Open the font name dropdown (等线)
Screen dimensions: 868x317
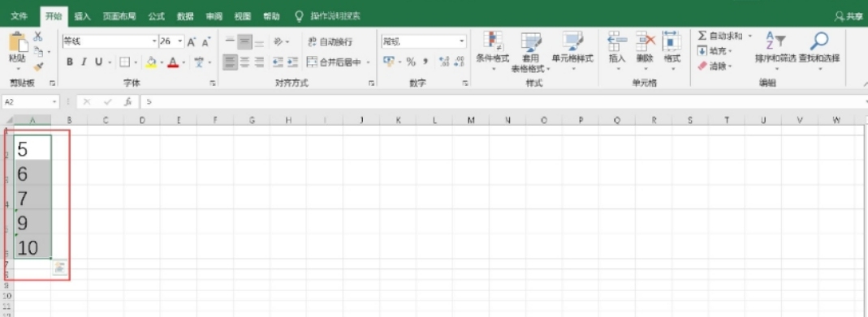(154, 41)
